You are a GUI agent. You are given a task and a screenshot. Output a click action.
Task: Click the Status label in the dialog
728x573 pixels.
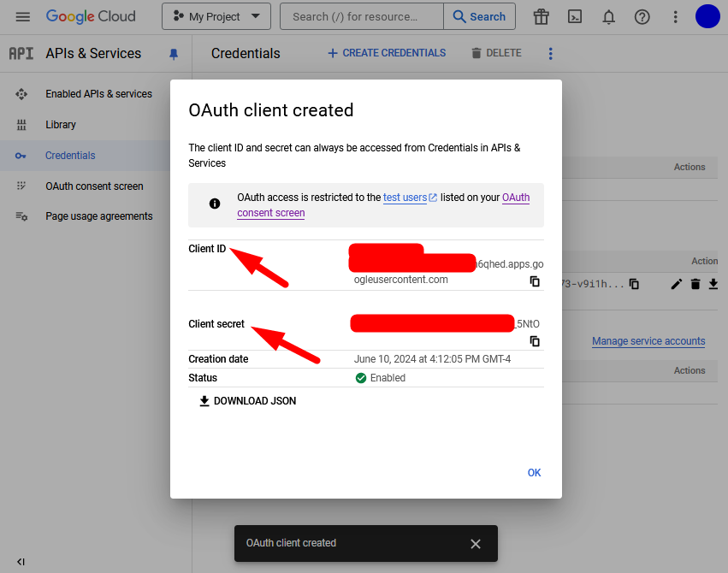pyautogui.click(x=203, y=378)
